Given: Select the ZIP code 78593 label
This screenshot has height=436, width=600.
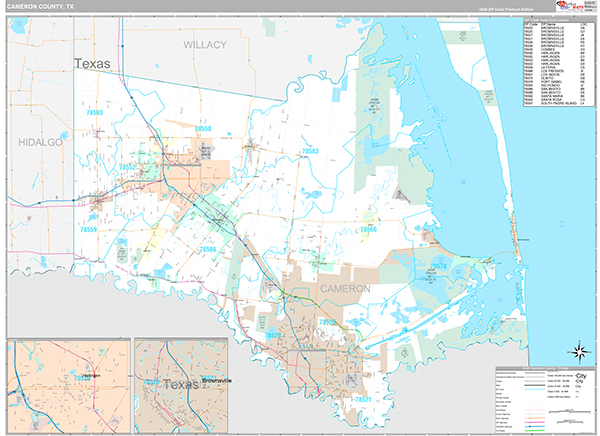Looking at the screenshot, I should [95, 113].
